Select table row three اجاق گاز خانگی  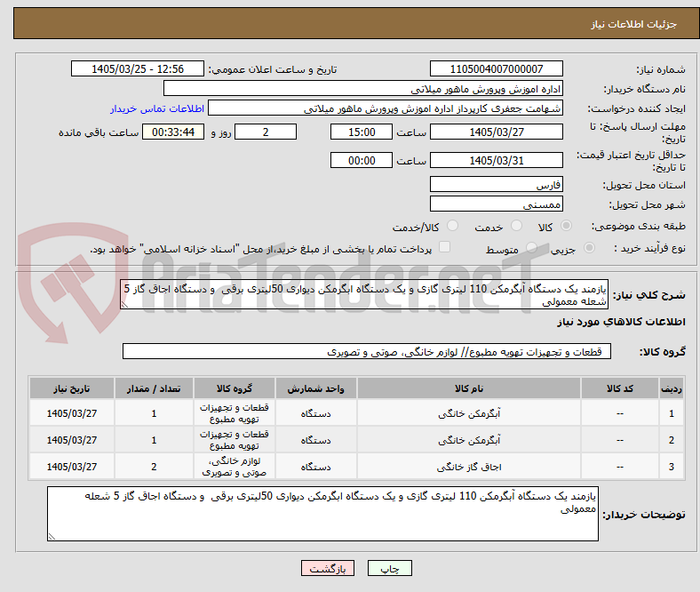click(357, 467)
